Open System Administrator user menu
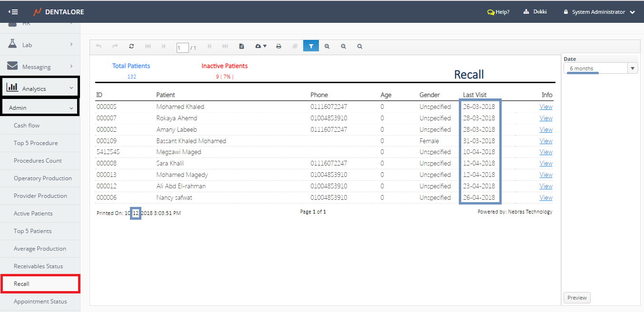The width and height of the screenshot is (644, 312). (x=599, y=12)
